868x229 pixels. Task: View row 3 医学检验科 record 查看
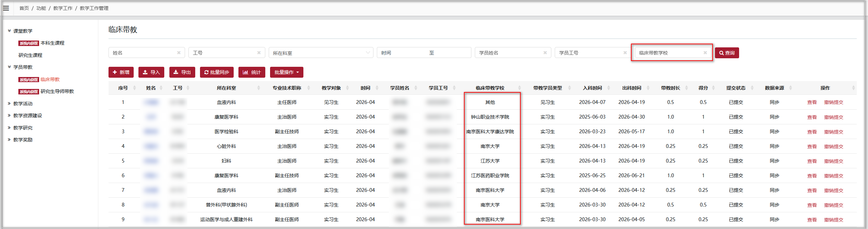tap(812, 132)
